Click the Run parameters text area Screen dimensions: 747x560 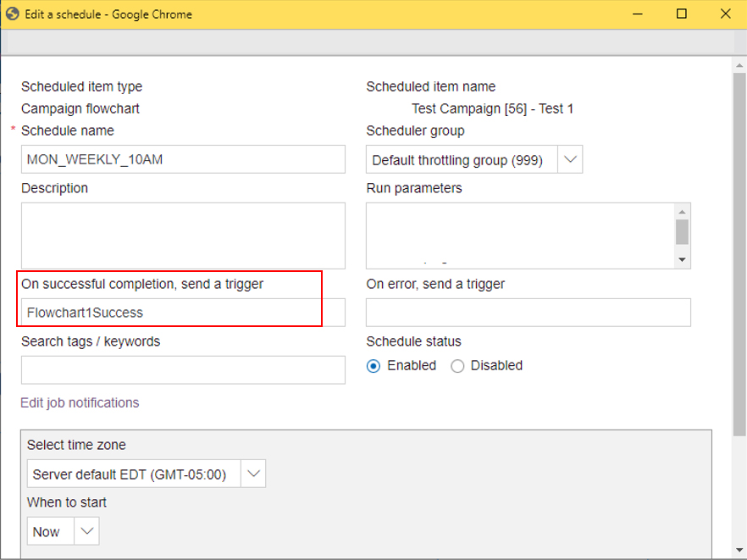(x=520, y=236)
